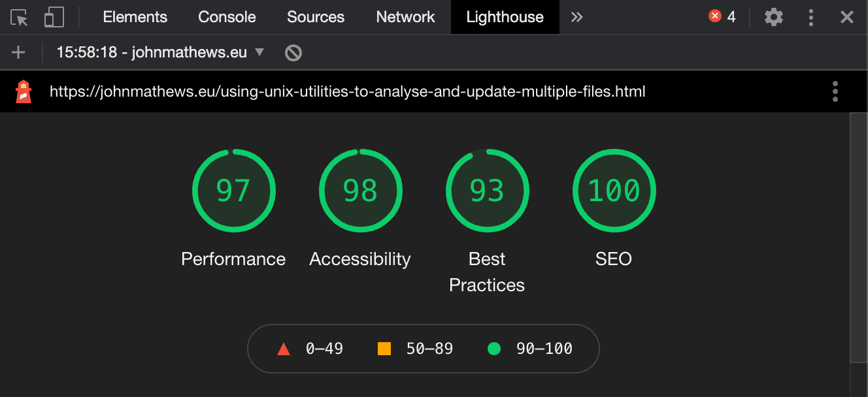Open the report options three-dot menu
868x397 pixels.
(835, 91)
